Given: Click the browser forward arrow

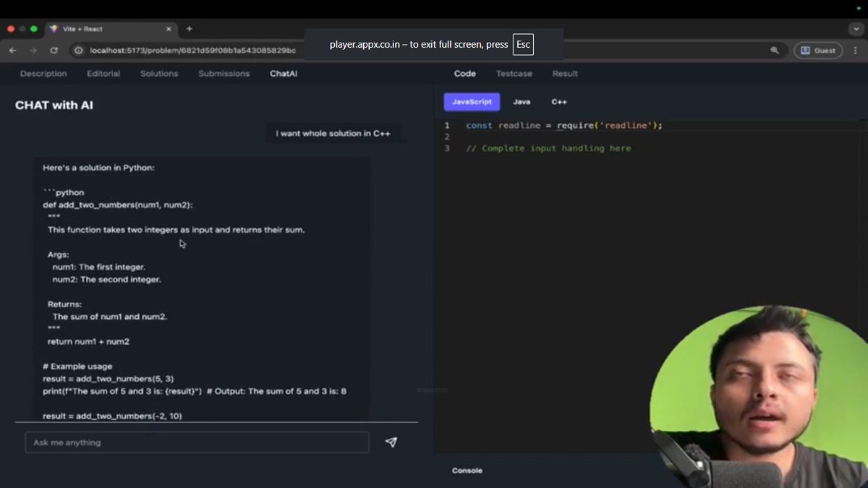Looking at the screenshot, I should click(33, 51).
